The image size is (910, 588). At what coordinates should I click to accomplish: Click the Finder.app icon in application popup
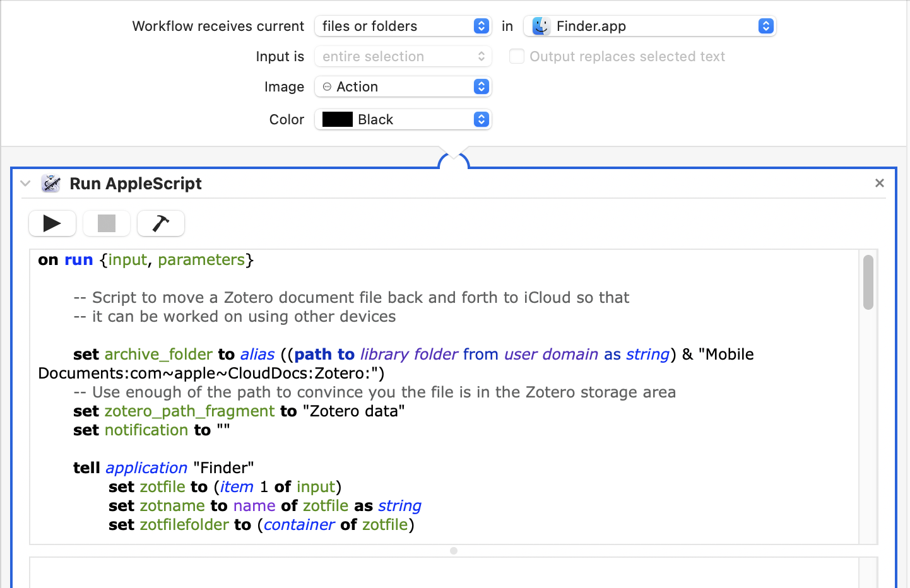tap(541, 26)
